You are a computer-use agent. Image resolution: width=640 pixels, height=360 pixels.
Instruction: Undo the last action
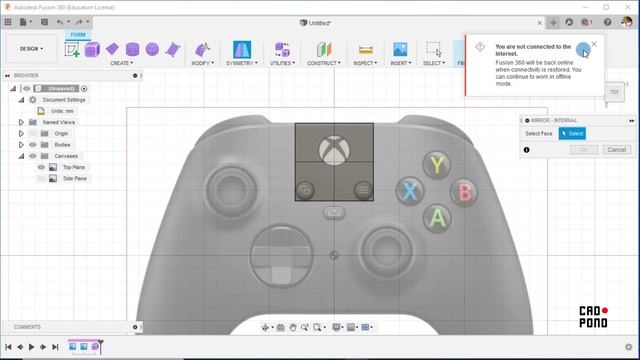click(x=60, y=22)
